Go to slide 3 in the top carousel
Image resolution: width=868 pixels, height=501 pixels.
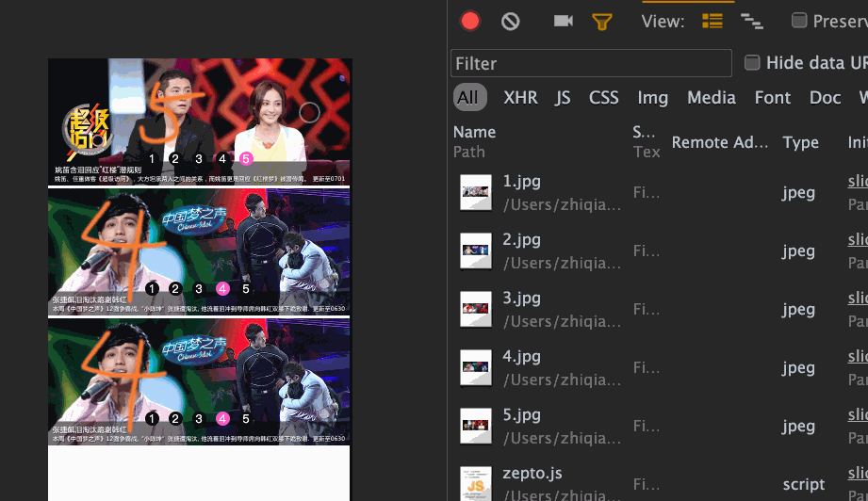click(199, 159)
